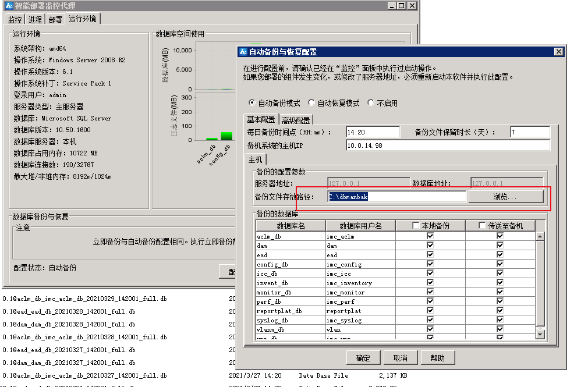Click the database list scroll-up arrow
Viewport: 588px width, 387px height.
(540, 236)
